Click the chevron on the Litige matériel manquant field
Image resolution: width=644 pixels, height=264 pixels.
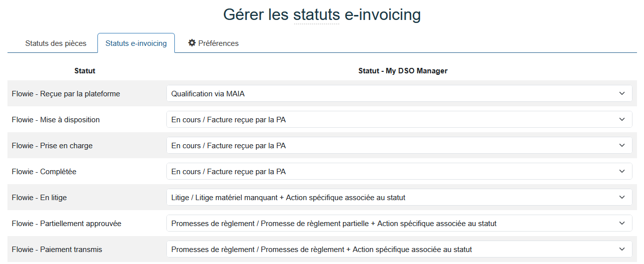622,198
